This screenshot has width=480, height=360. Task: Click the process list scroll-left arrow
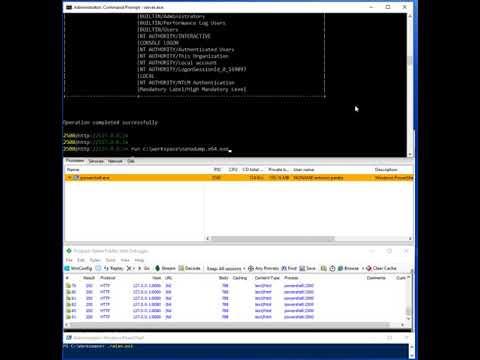pyautogui.click(x=208, y=239)
